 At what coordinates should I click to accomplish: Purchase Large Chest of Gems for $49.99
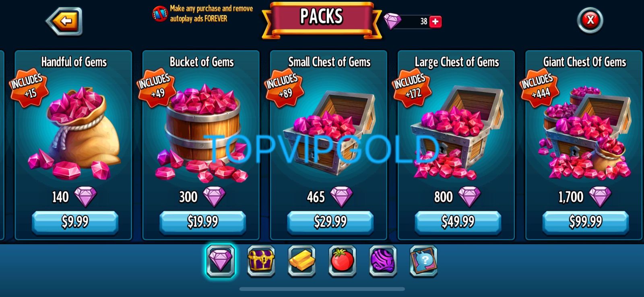coord(458,222)
